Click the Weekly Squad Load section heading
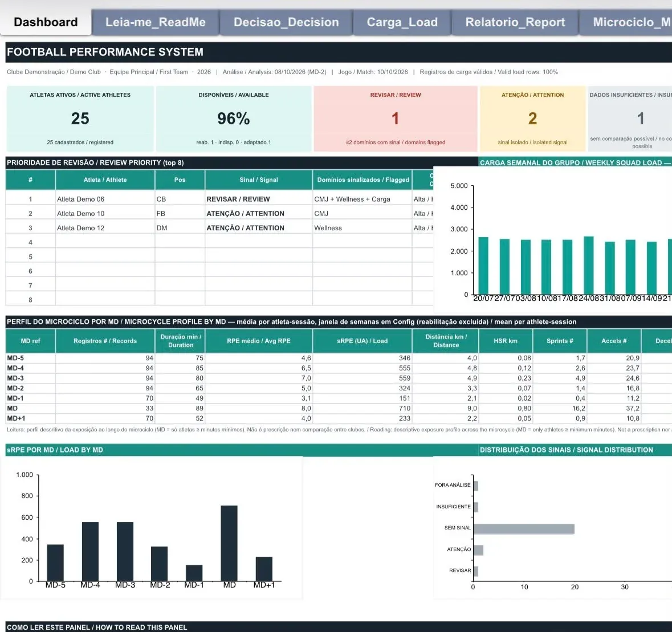 click(575, 163)
